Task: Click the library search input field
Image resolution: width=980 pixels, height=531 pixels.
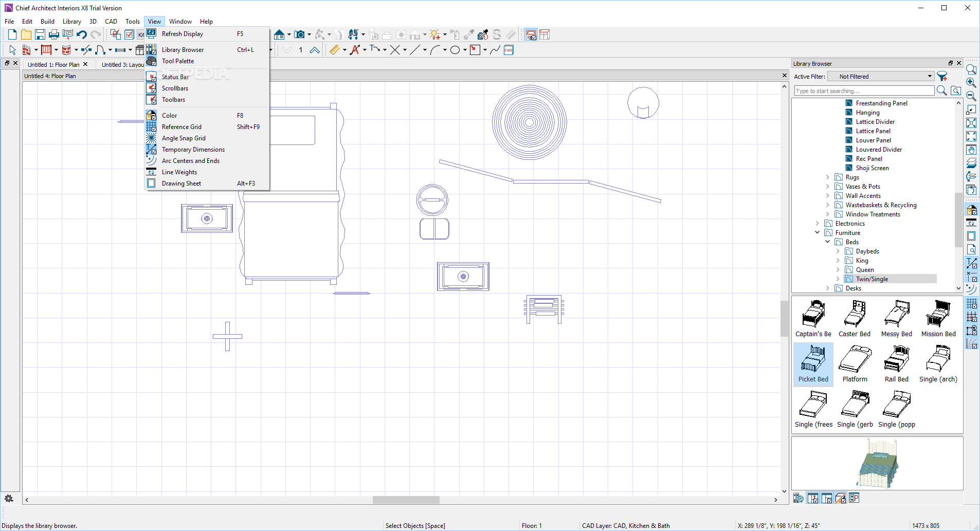Action: point(864,91)
